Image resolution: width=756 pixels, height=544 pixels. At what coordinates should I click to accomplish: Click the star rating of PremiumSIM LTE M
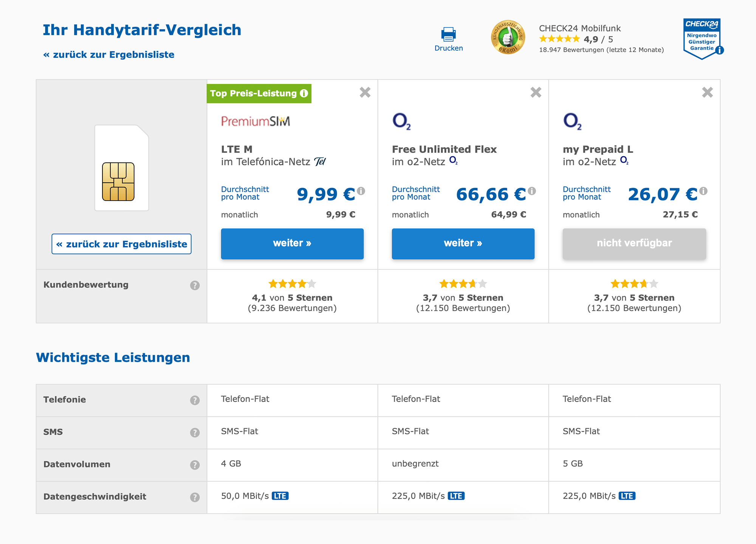coord(292,284)
